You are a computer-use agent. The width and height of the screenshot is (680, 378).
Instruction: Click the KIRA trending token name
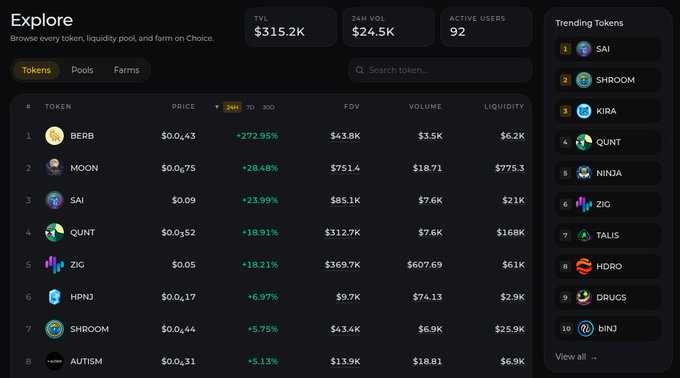(x=606, y=111)
